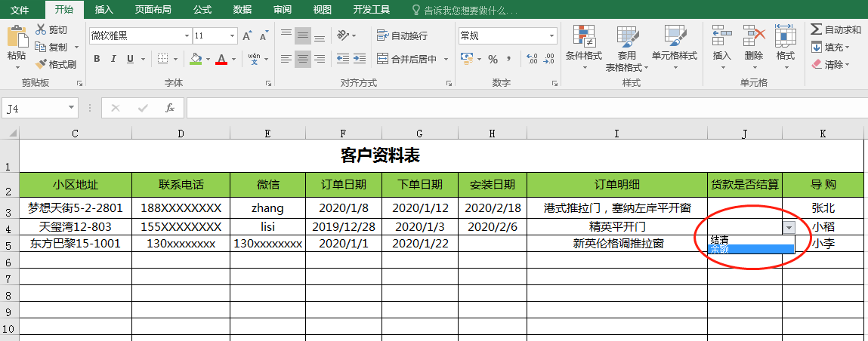Click the Insert Function fx icon
The image size is (868, 341).
(170, 109)
